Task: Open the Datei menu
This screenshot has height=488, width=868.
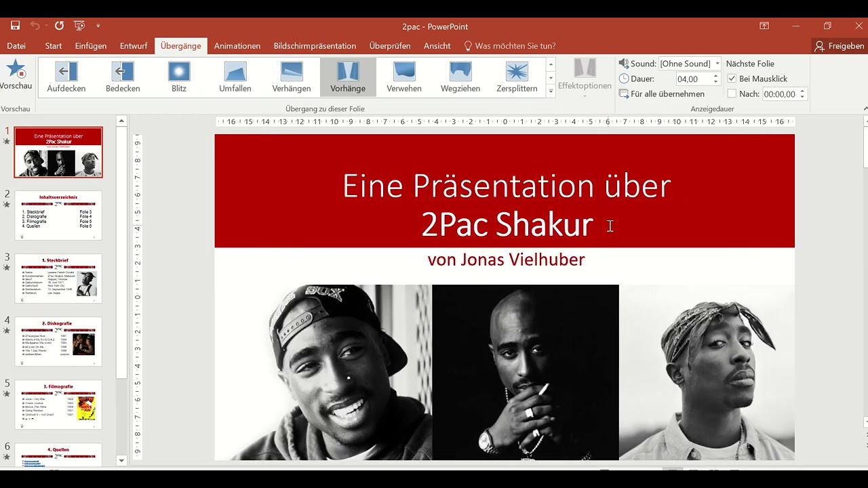Action: 16,46
